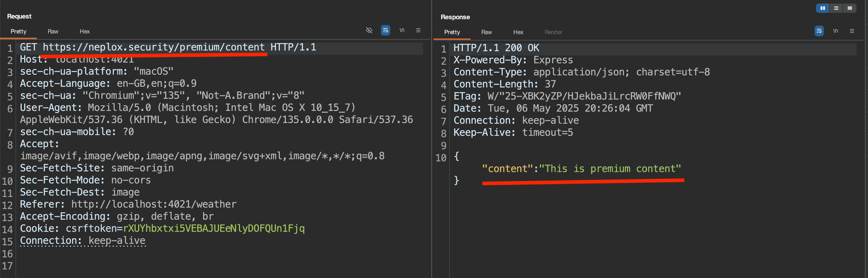Switch to the Raw tab in Request

pos(53,31)
